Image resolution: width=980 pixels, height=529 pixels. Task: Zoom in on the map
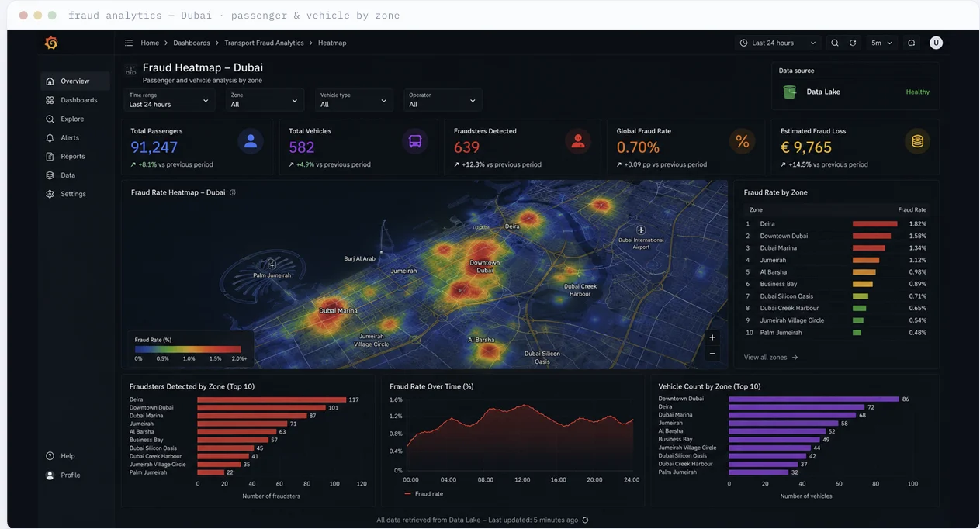(x=712, y=337)
